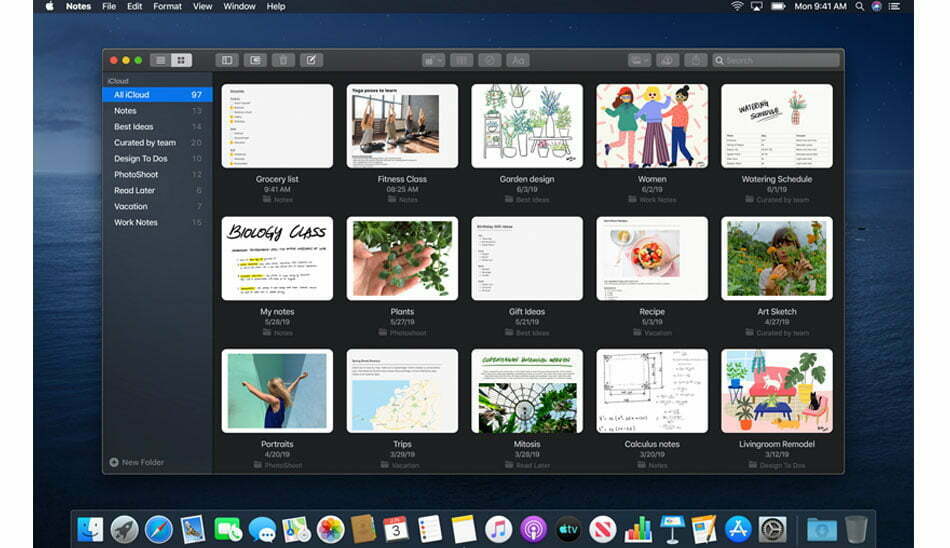Launch Music from the Dock

(x=499, y=529)
